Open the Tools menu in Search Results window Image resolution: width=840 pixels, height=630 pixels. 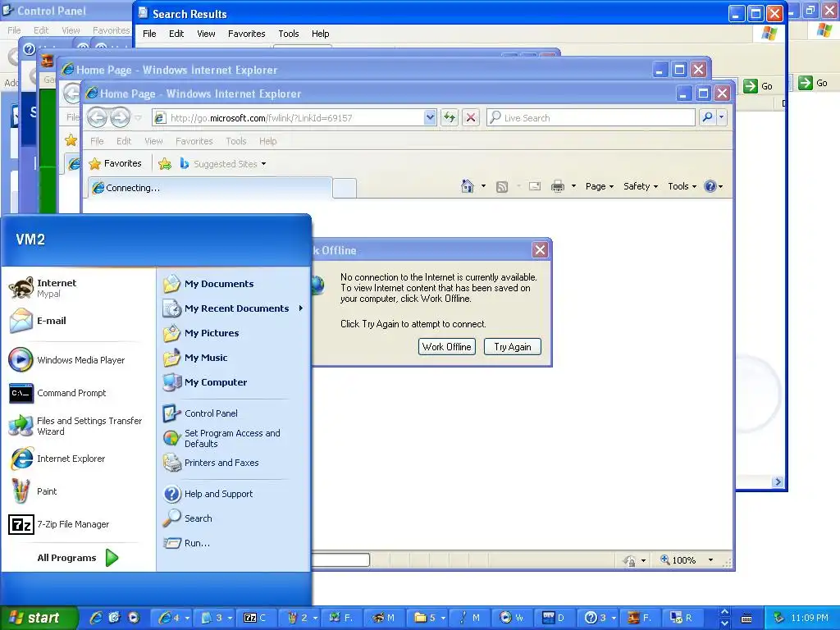click(288, 34)
